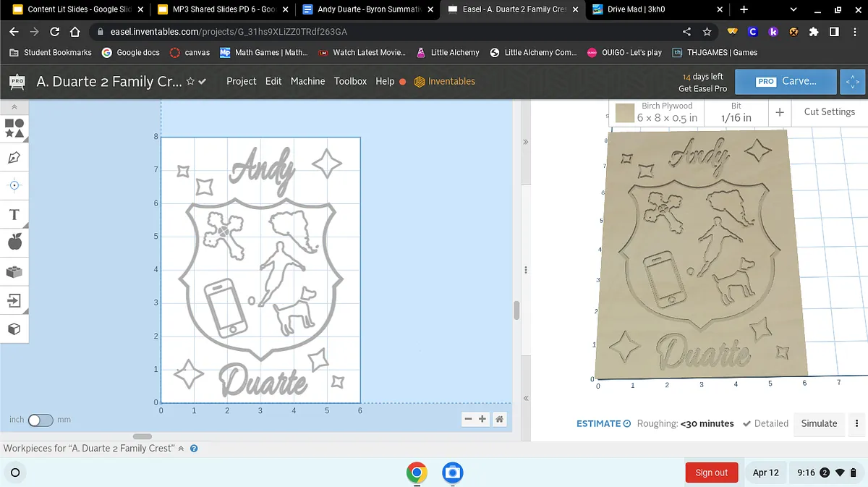Viewport: 868px width, 487px height.
Task: Open the Shapes tool in the sidebar
Action: (x=14, y=128)
